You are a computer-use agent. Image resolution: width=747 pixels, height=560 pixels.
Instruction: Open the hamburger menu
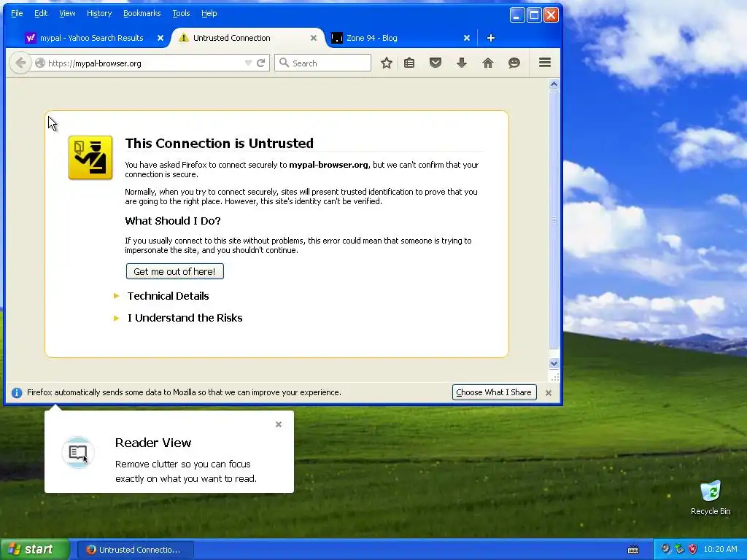545,63
